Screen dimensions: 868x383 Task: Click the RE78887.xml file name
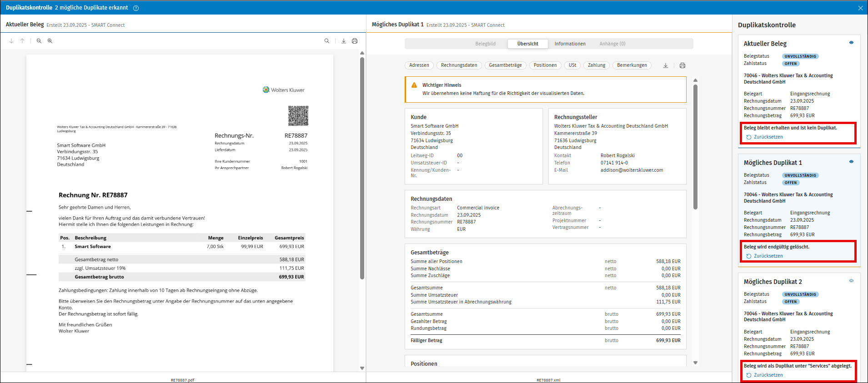[548, 380]
